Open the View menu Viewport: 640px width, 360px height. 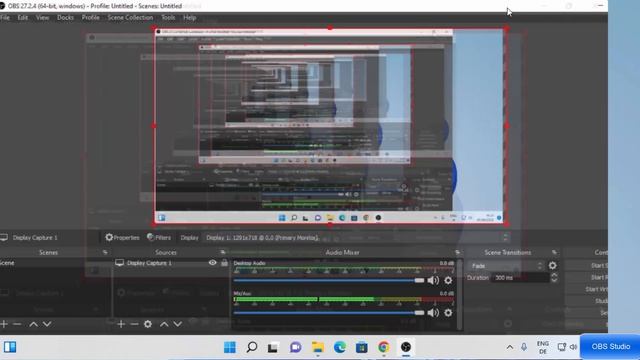pos(42,18)
